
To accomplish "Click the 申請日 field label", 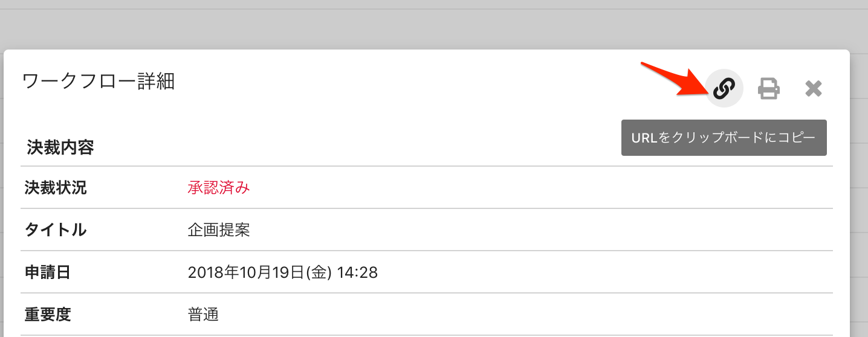I will pos(48,272).
